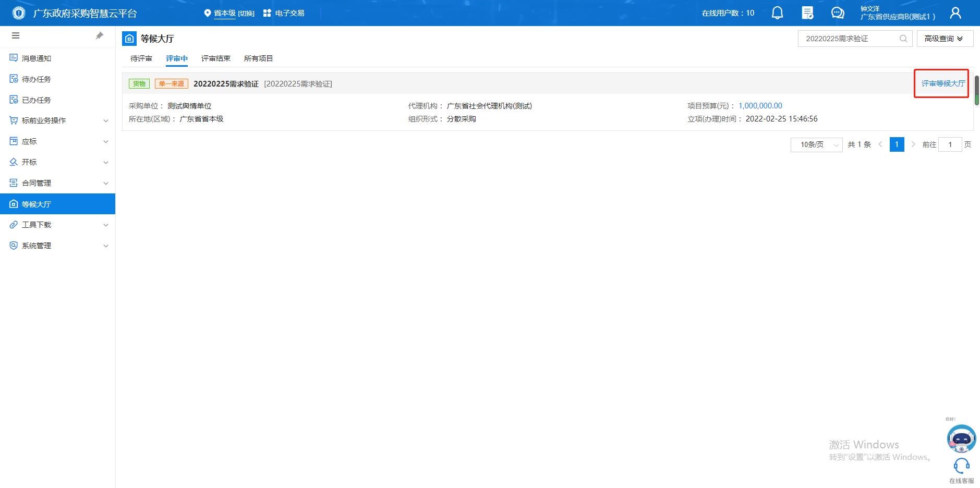
Task: Click the project title 20220225需求验证
Action: pos(226,83)
